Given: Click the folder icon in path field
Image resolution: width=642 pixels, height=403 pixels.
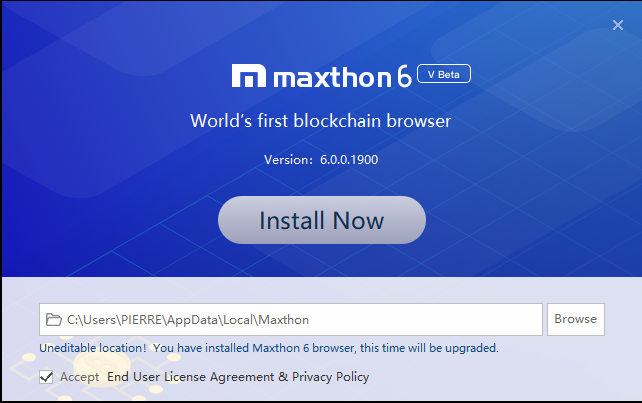Looking at the screenshot, I should click(x=53, y=320).
